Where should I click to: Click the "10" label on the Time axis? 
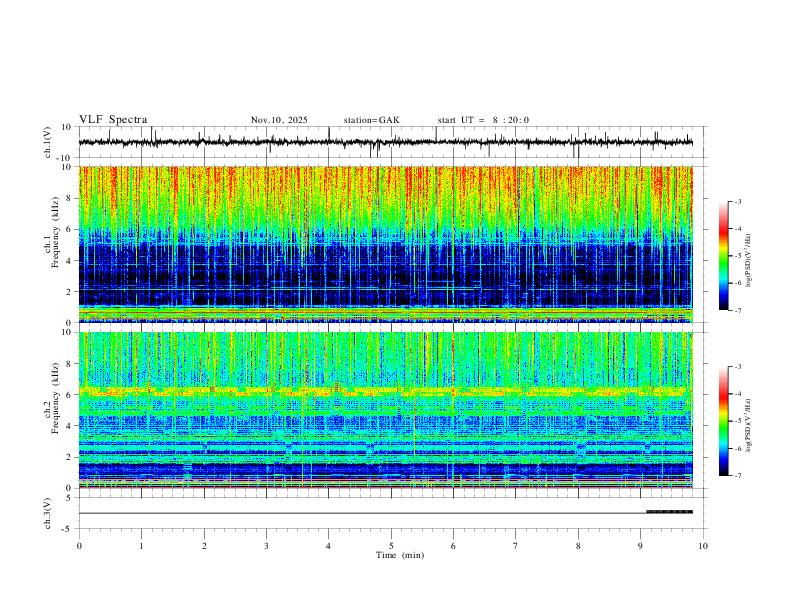[x=703, y=546]
